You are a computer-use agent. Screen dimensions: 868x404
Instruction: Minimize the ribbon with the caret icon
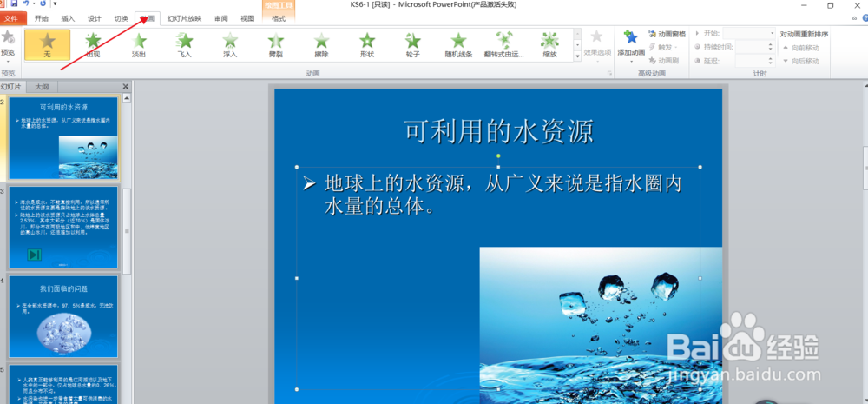point(855,18)
